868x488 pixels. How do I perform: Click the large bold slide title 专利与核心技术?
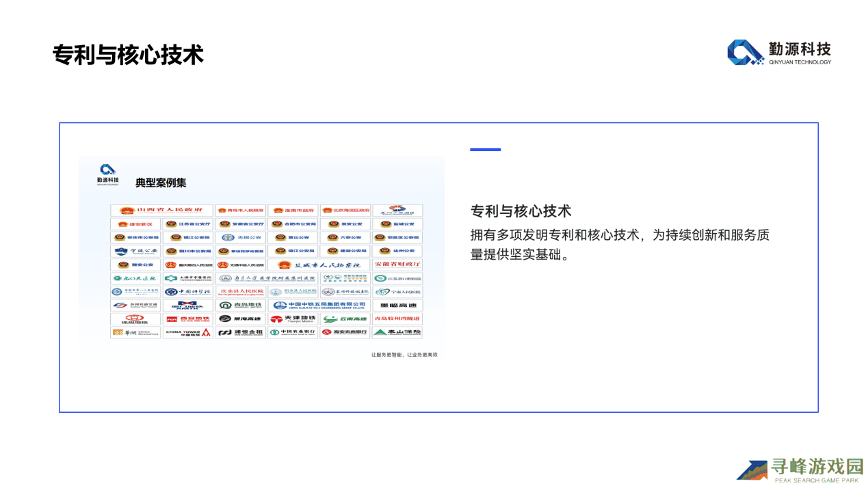pos(128,55)
